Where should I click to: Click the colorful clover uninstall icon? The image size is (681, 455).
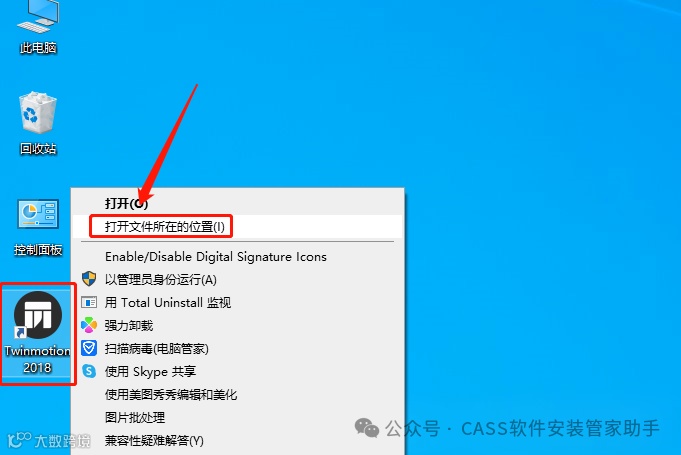[89, 325]
